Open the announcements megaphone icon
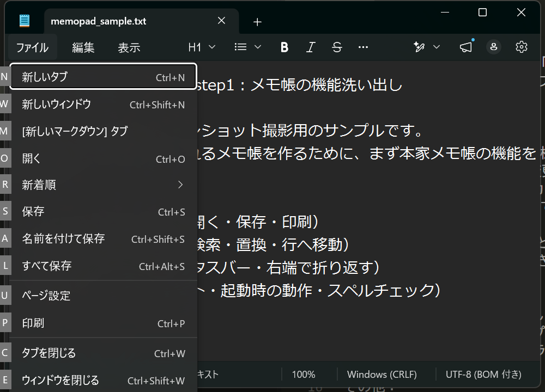This screenshot has height=392, width=545. point(466,47)
